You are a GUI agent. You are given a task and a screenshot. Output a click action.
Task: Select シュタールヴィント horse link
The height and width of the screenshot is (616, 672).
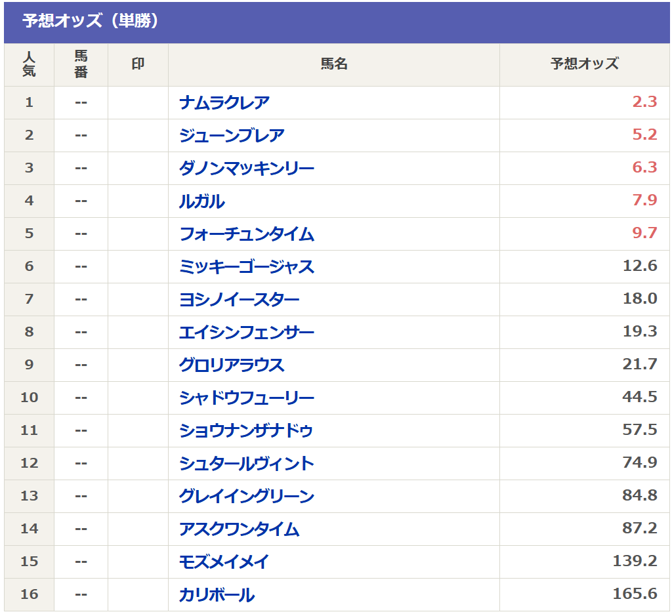pyautogui.click(x=247, y=464)
